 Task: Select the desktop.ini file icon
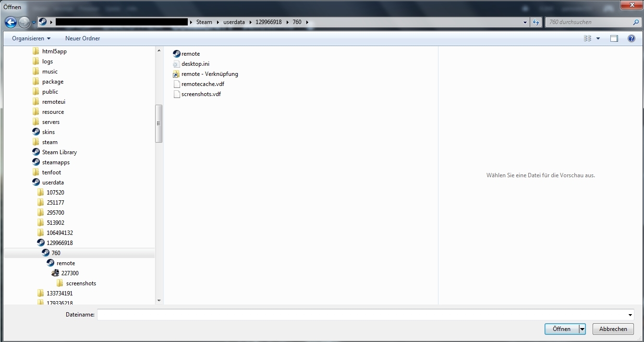[x=176, y=64]
